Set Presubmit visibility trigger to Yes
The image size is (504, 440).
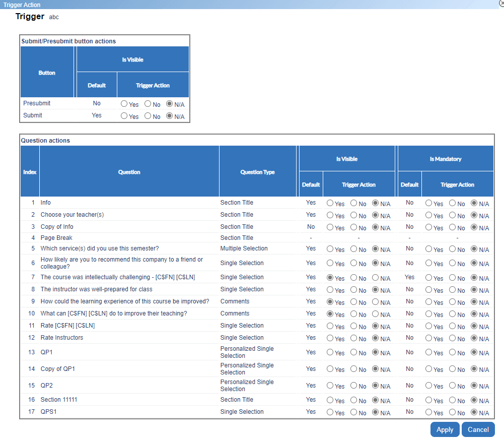point(124,104)
